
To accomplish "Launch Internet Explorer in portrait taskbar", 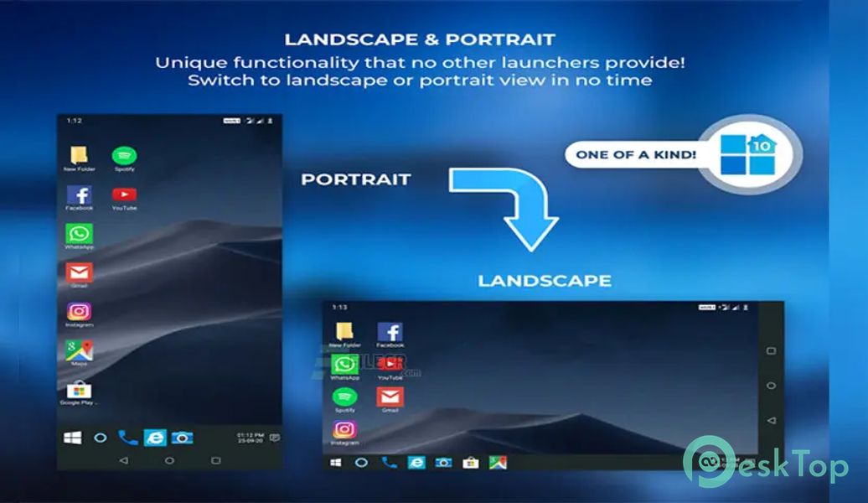I will pyautogui.click(x=155, y=438).
